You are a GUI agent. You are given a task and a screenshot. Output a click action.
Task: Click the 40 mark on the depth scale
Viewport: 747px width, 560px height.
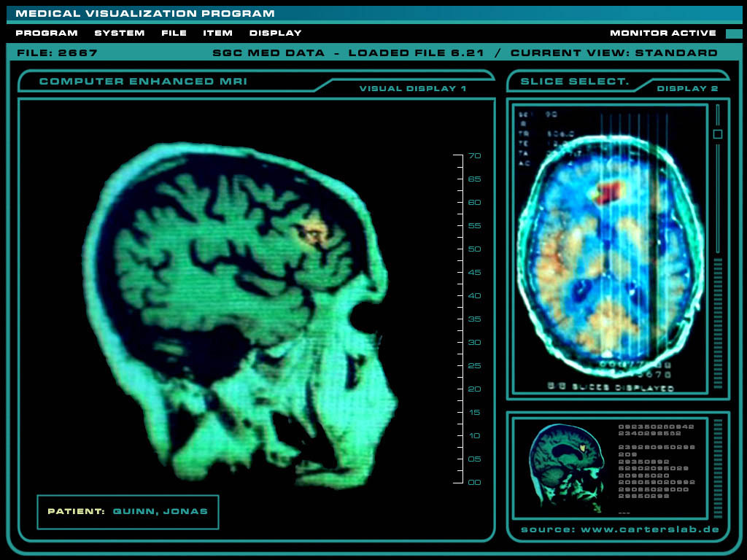click(474, 296)
